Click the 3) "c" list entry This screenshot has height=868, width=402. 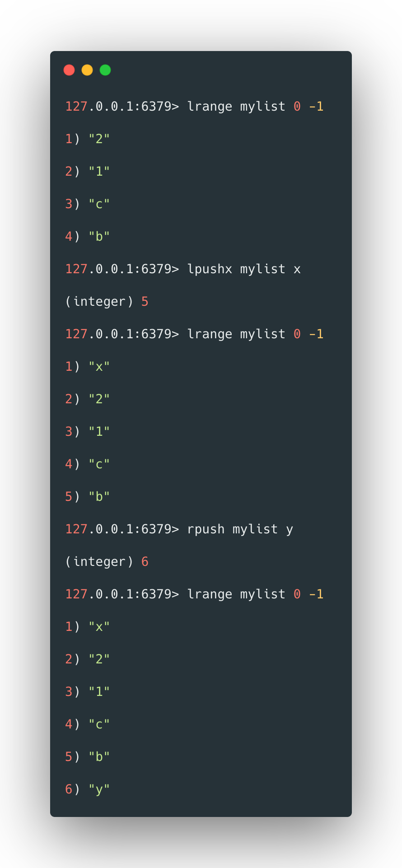88,204
